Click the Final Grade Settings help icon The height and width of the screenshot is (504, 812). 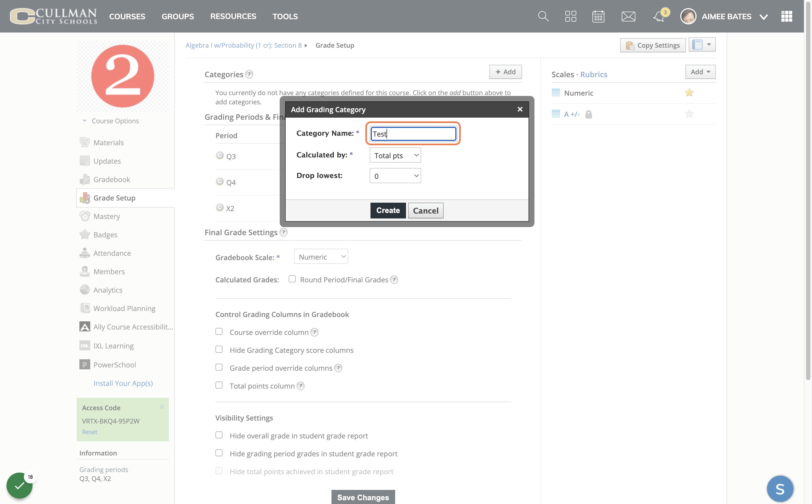(283, 232)
